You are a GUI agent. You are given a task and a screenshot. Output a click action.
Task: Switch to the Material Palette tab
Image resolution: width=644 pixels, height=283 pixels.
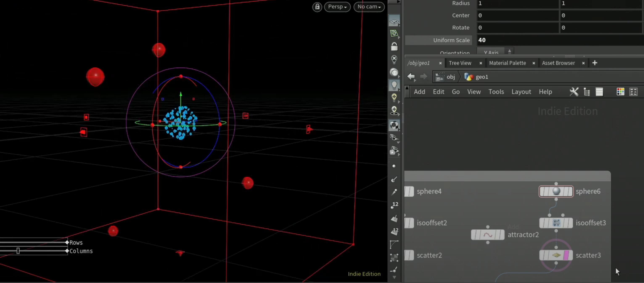click(x=507, y=63)
